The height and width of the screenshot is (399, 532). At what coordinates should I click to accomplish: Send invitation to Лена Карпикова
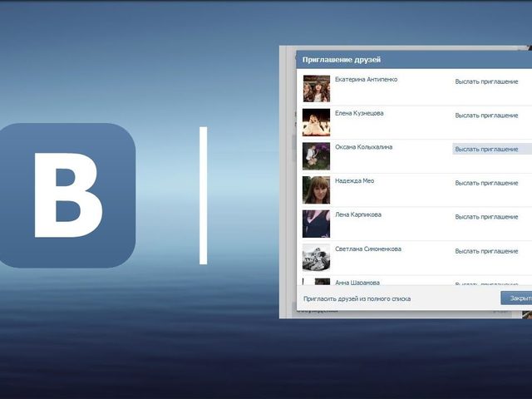486,217
